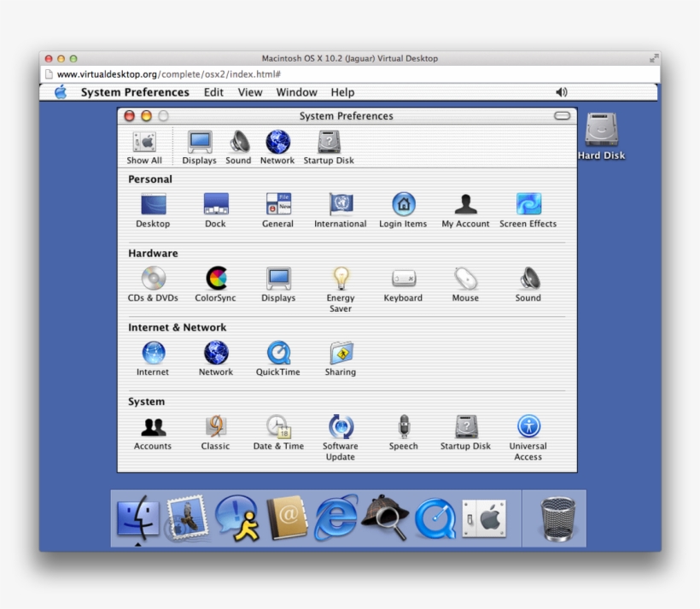Open International preferences
This screenshot has height=609, width=700.
point(340,206)
